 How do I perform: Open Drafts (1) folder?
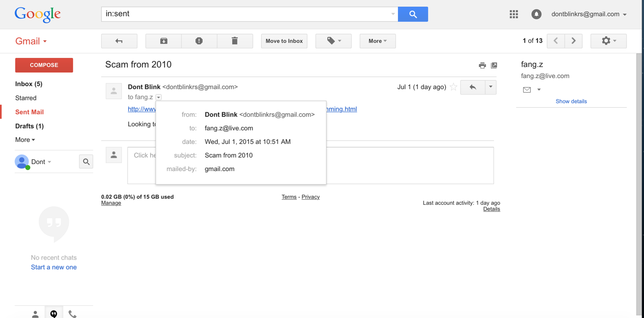29,126
